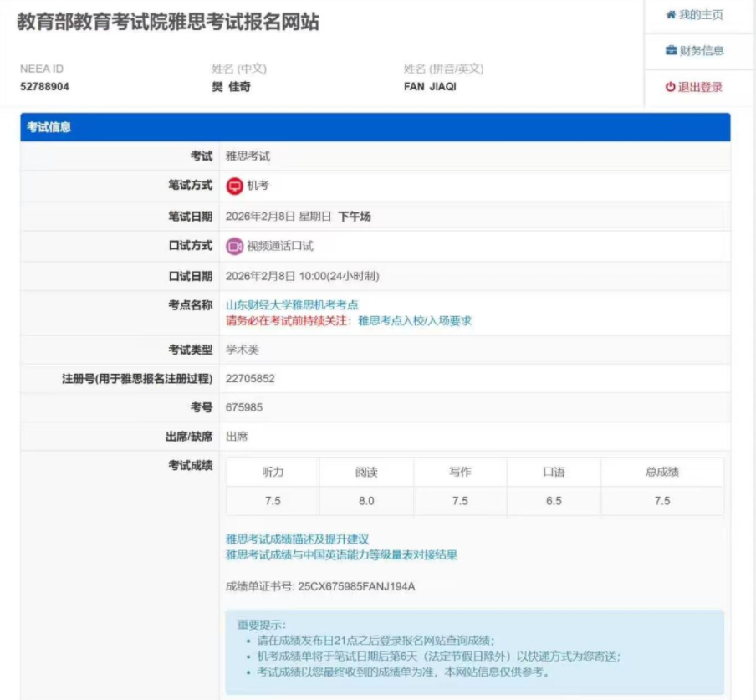Click the 考试信息 panel header

[x=375, y=127]
